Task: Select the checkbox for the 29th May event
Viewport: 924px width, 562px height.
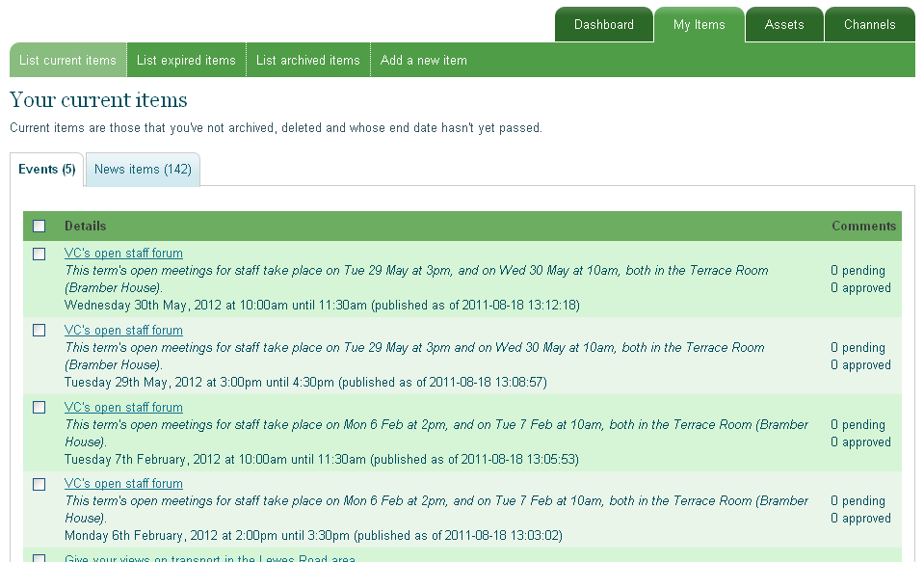Action: click(x=40, y=331)
